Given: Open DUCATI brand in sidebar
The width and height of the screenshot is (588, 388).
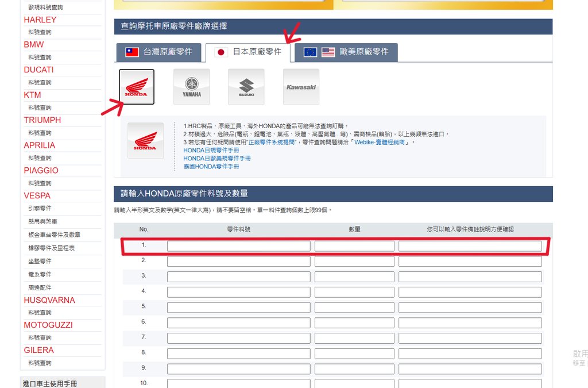Looking at the screenshot, I should point(38,70).
